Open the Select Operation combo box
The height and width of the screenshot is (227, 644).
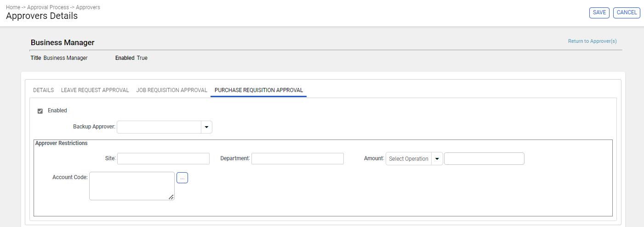point(408,159)
